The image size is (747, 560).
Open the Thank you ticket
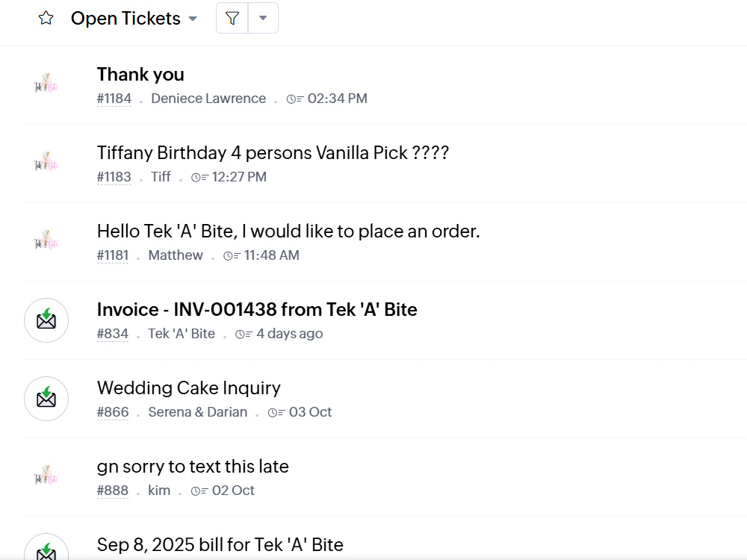140,74
